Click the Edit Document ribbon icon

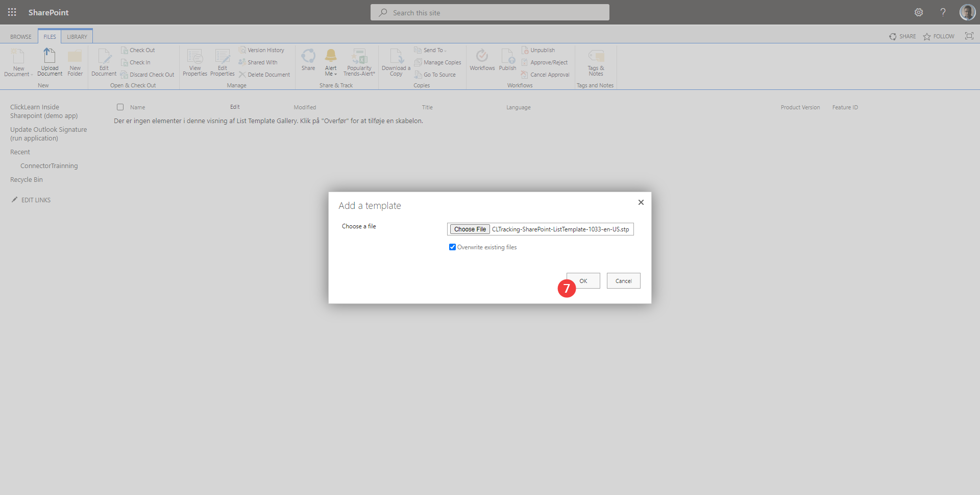(x=104, y=62)
